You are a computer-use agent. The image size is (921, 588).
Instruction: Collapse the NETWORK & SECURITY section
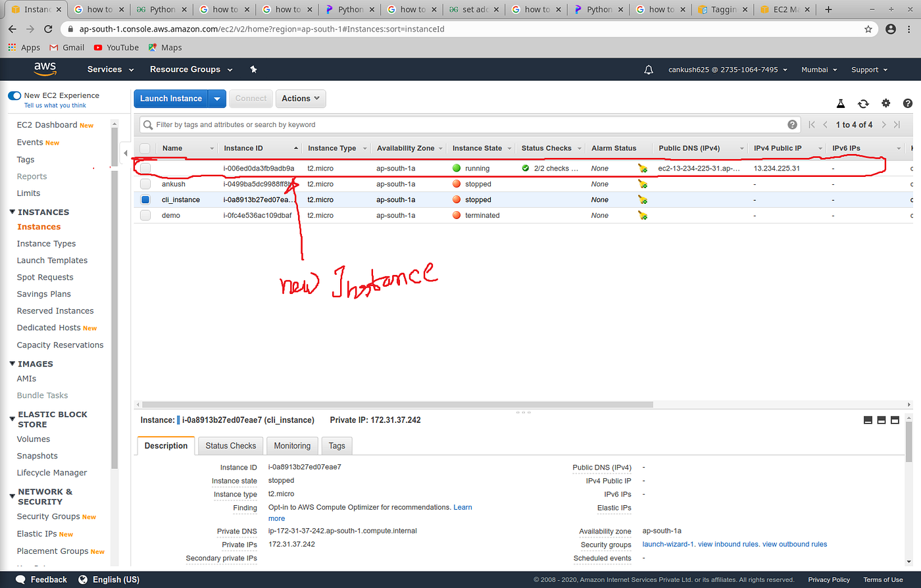click(x=12, y=496)
